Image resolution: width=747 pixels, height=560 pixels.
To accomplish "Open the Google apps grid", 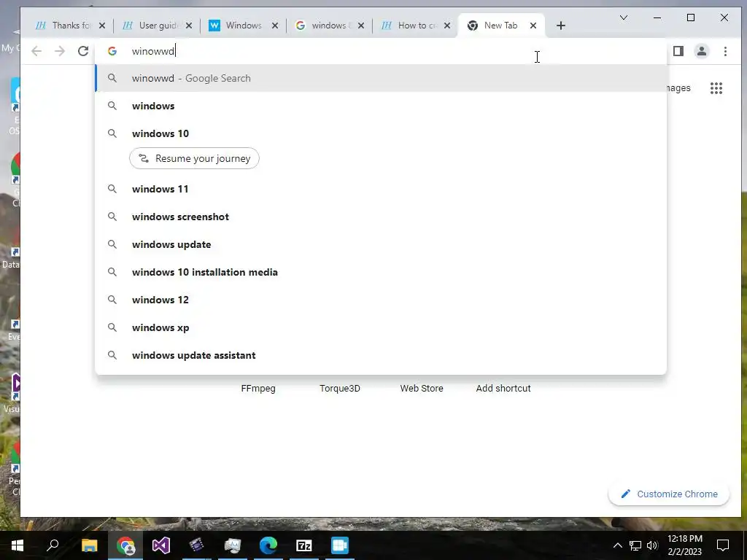I will pyautogui.click(x=716, y=88).
